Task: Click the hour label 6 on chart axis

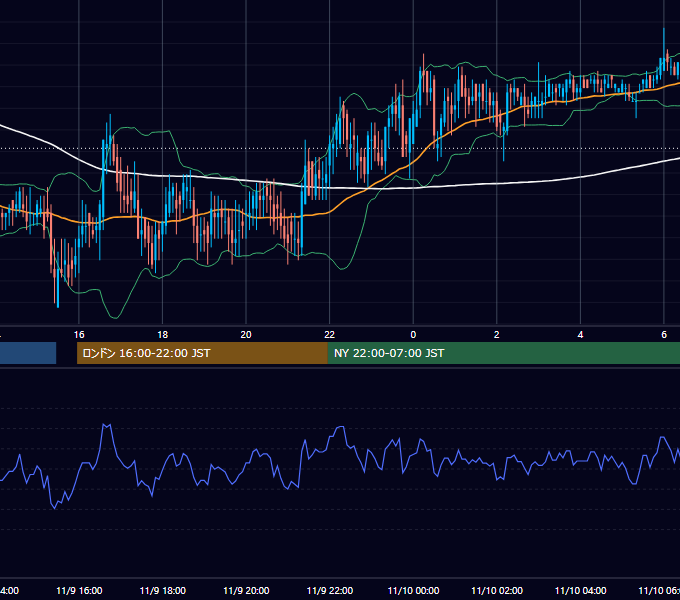Action: coord(664,335)
